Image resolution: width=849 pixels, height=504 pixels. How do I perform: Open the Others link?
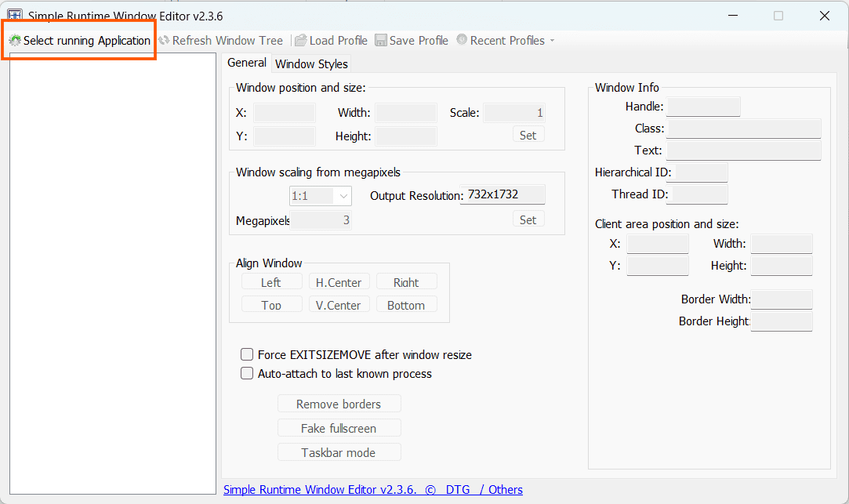point(505,489)
